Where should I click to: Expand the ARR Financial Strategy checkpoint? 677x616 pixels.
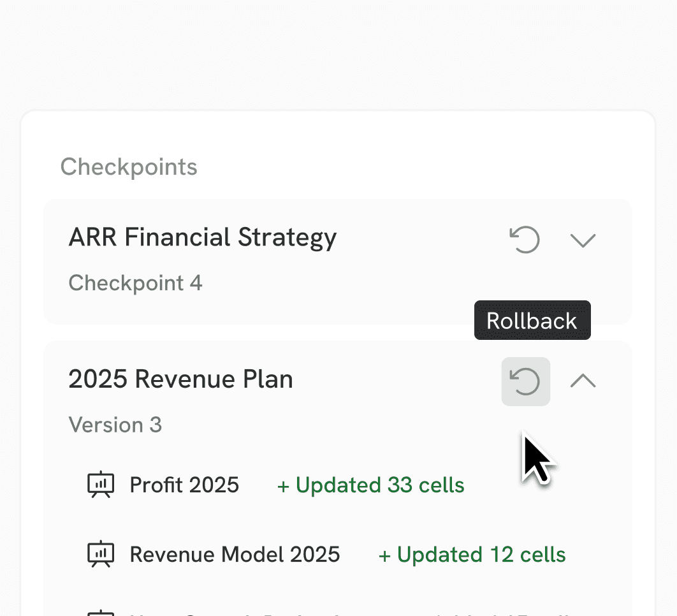(583, 240)
